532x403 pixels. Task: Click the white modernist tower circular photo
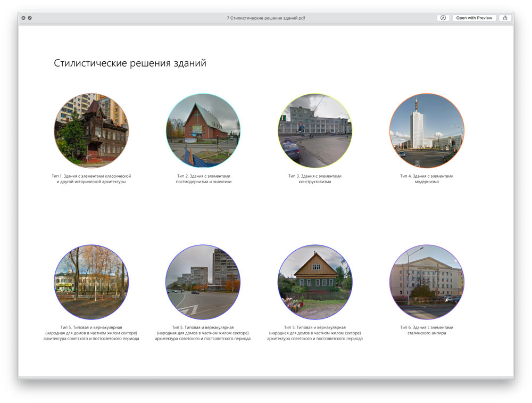pos(427,131)
